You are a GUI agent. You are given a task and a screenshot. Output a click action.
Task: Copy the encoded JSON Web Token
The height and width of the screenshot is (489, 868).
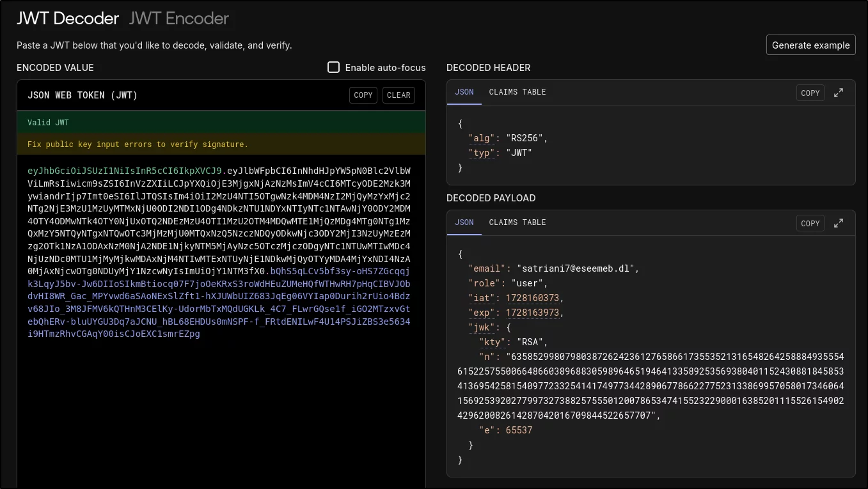(363, 95)
